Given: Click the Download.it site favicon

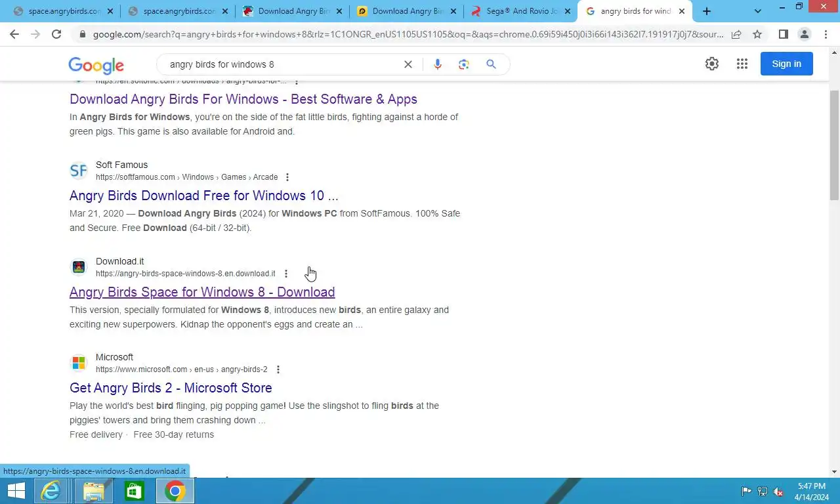Looking at the screenshot, I should click(x=78, y=267).
